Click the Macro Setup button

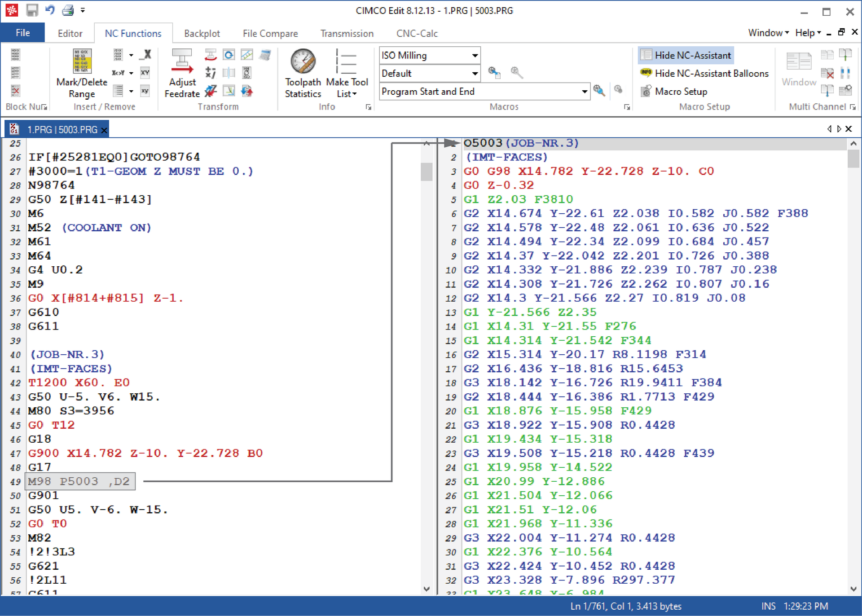(x=674, y=91)
